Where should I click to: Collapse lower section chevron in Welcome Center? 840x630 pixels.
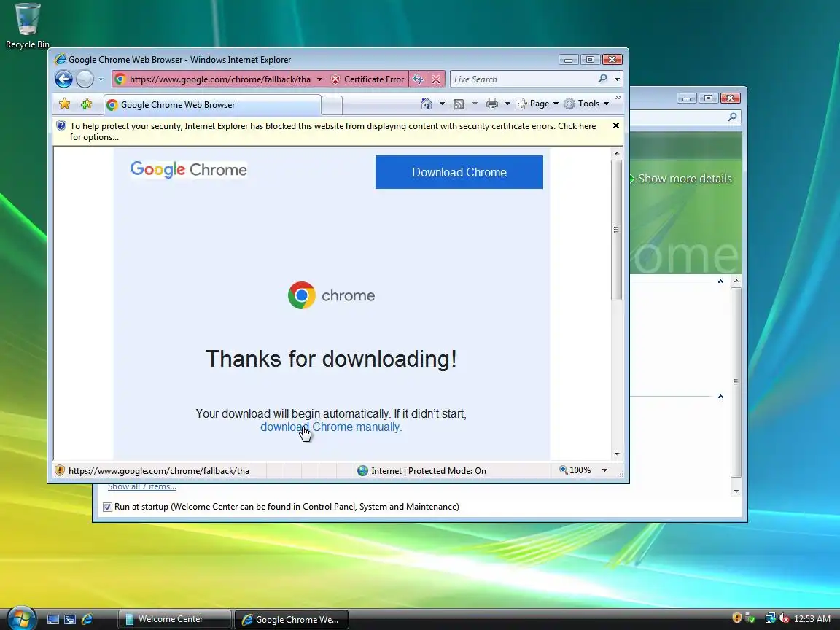click(x=720, y=397)
